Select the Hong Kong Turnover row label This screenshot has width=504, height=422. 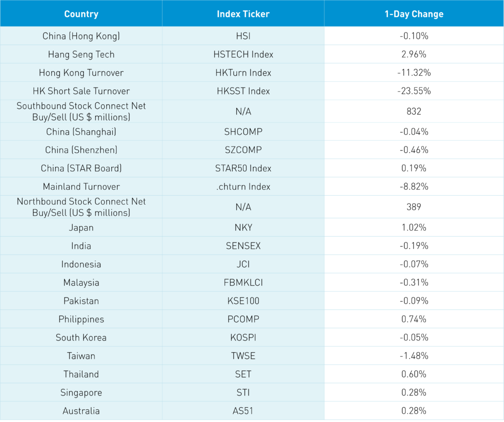pos(81,73)
